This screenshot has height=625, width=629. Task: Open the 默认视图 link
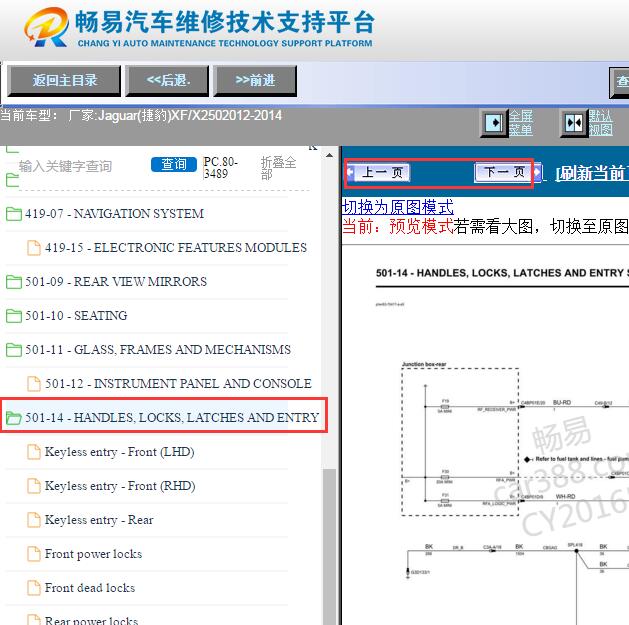coord(601,123)
